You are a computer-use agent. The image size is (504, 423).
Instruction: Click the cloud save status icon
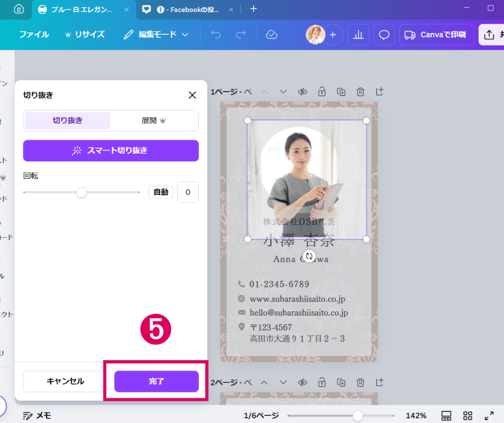[x=271, y=35]
